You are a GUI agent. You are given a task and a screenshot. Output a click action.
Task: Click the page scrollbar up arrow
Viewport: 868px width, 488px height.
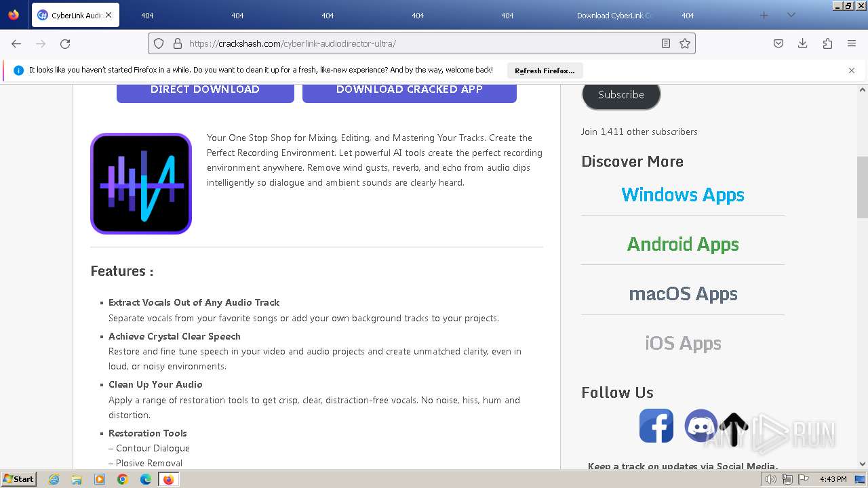coord(863,89)
